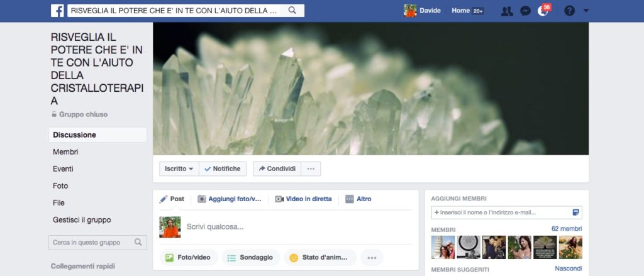Open Eventi in the sidebar
The image size is (644, 276).
click(x=63, y=168)
